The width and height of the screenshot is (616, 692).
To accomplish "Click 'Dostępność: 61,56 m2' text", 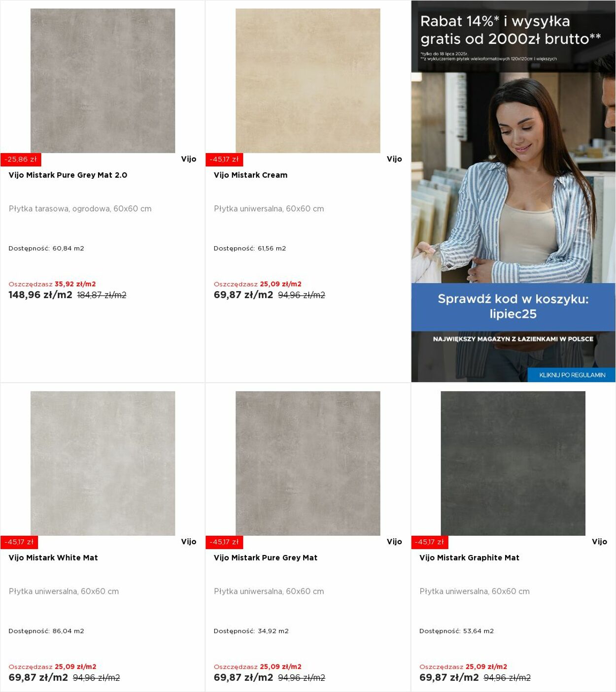I will (250, 248).
